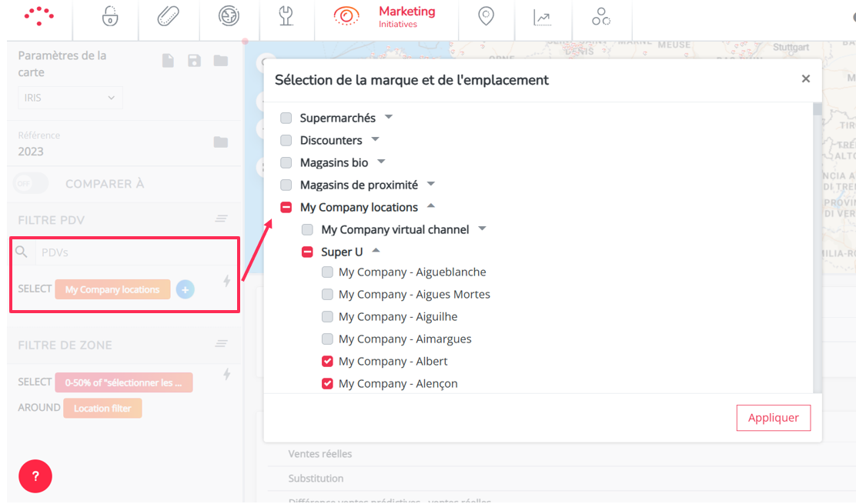Click the dialog's vertical scrollbar
The width and height of the screenshot is (856, 504).
(x=818, y=231)
